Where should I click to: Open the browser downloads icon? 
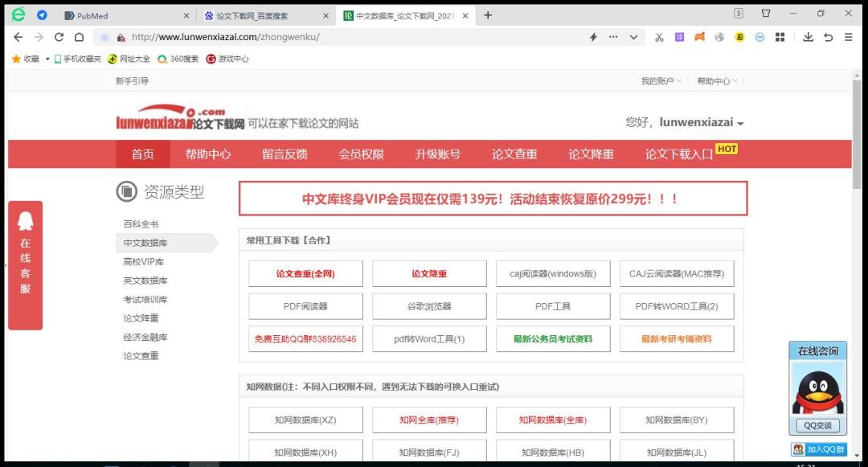(808, 37)
